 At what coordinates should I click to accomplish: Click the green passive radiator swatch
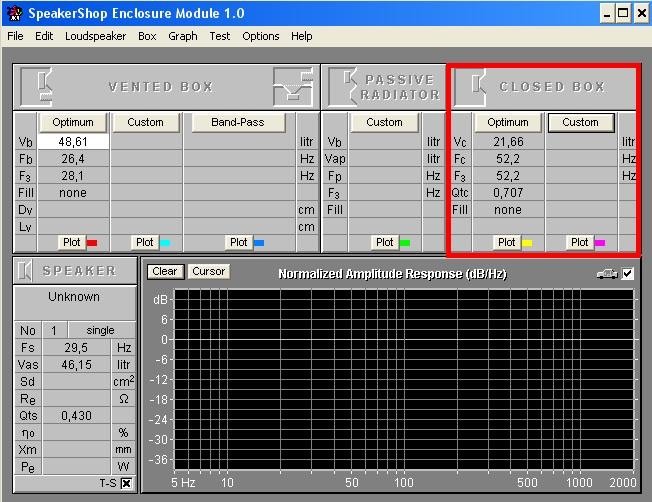tap(405, 243)
